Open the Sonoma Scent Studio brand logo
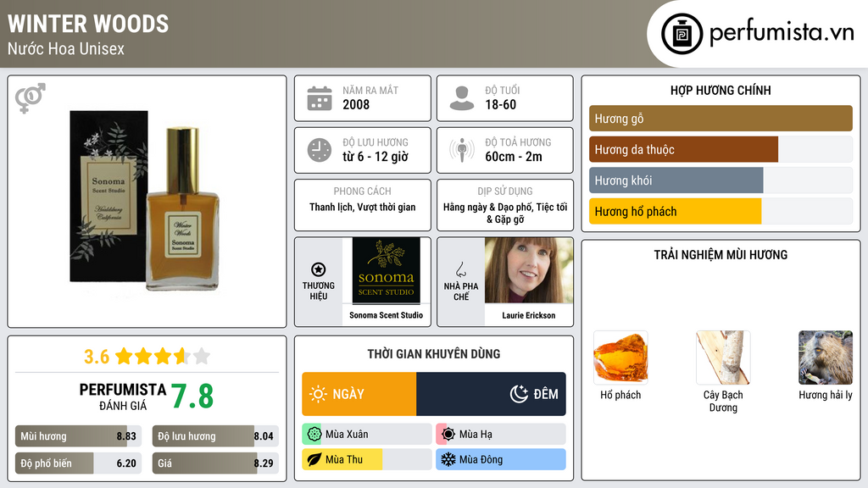 (386, 270)
